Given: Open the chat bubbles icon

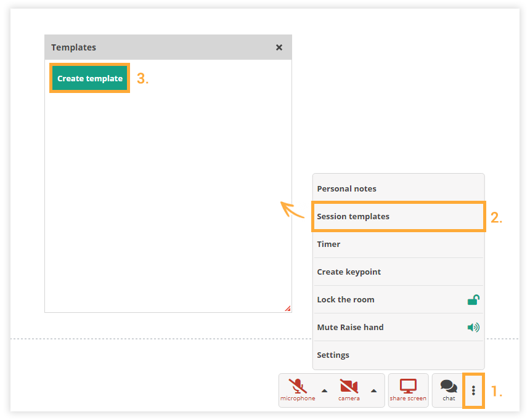Looking at the screenshot, I should (449, 386).
